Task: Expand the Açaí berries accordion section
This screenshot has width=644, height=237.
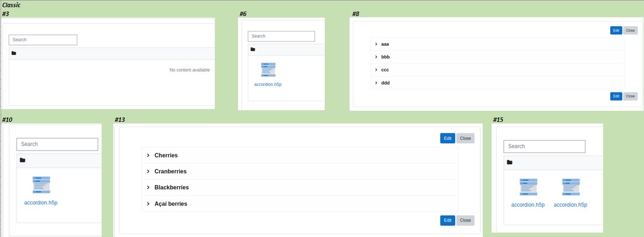Action: coord(300,203)
